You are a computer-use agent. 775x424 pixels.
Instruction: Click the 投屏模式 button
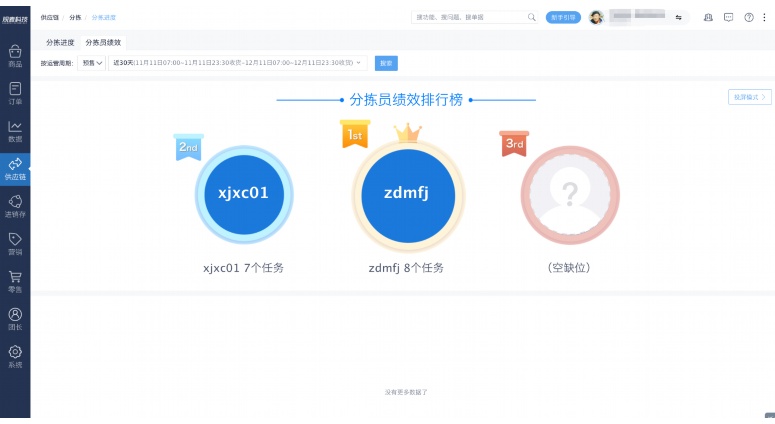click(749, 97)
